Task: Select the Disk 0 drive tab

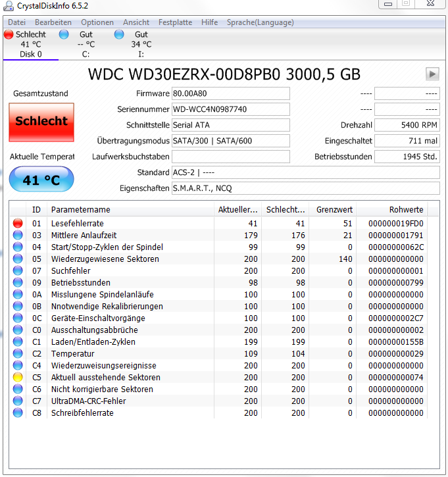Action: tap(31, 45)
